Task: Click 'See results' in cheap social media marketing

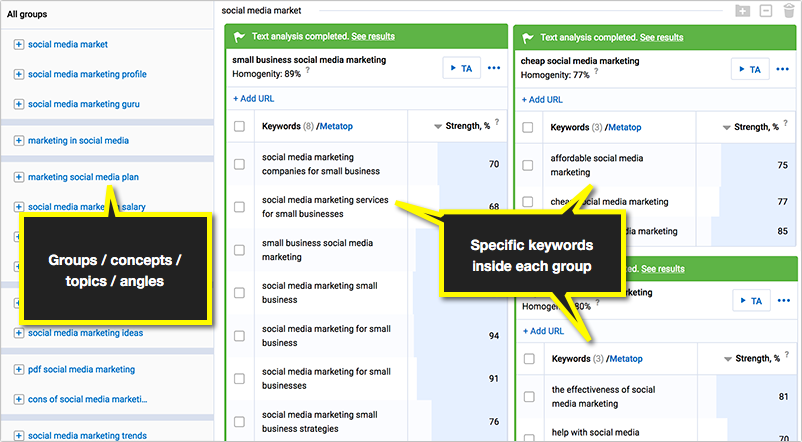Action: 661,37
